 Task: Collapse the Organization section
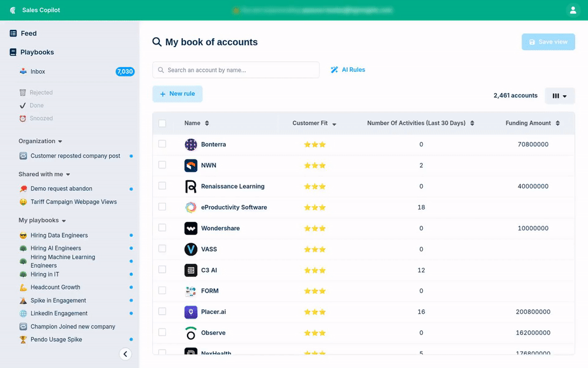(60, 141)
